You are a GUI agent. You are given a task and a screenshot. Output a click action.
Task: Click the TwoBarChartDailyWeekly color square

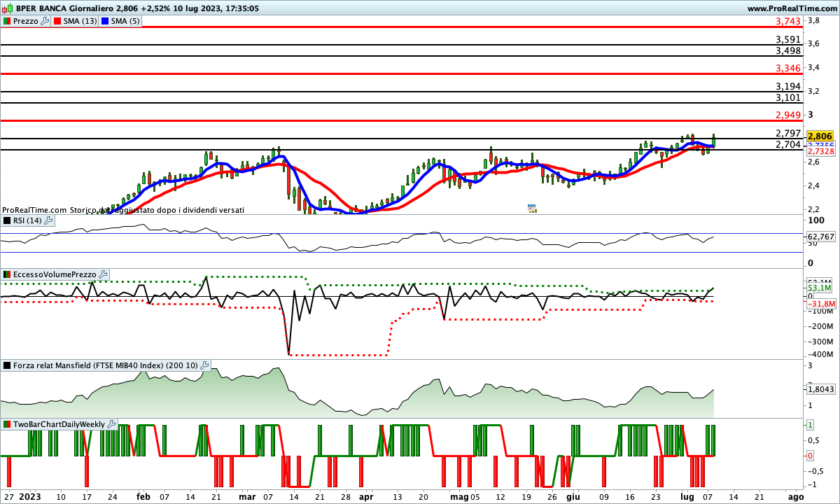pyautogui.click(x=7, y=424)
